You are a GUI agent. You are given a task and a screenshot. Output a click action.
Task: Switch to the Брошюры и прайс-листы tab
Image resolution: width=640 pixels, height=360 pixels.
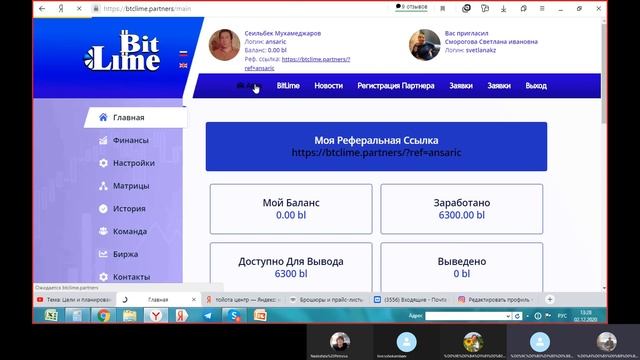327,300
